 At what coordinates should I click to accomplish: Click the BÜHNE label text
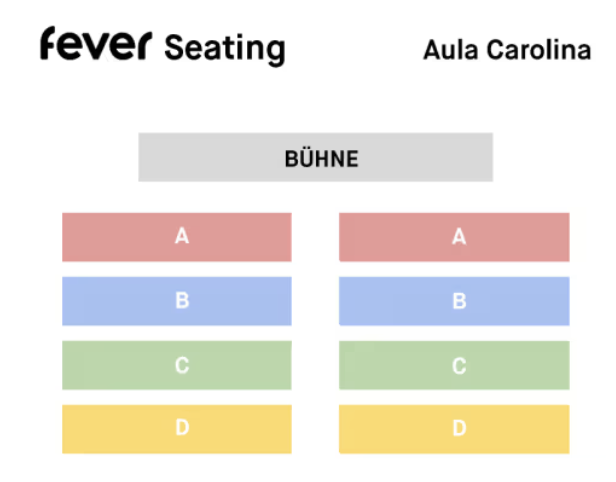pyautogui.click(x=321, y=159)
